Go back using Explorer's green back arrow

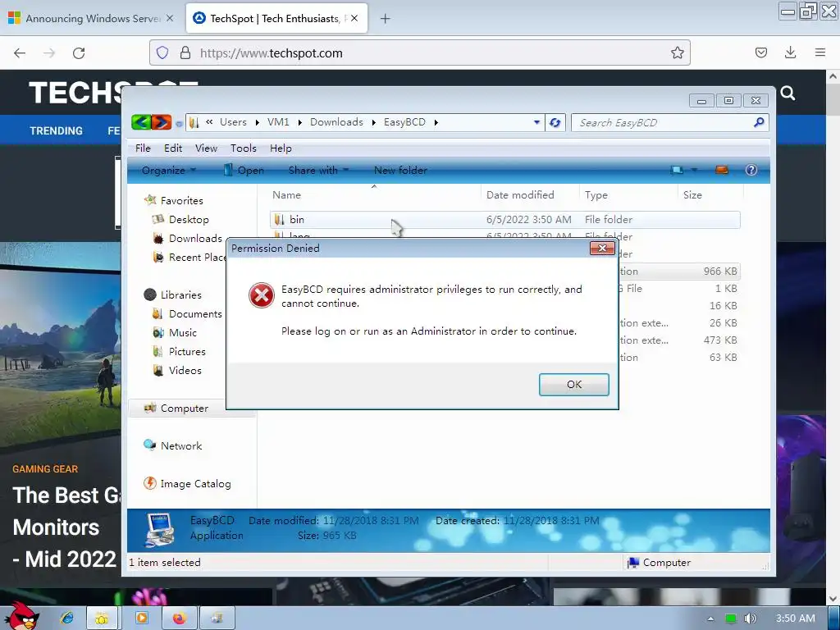pos(141,123)
